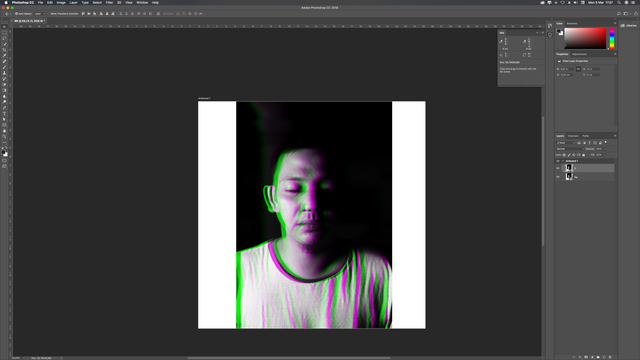Open the Window menu

click(x=142, y=2)
